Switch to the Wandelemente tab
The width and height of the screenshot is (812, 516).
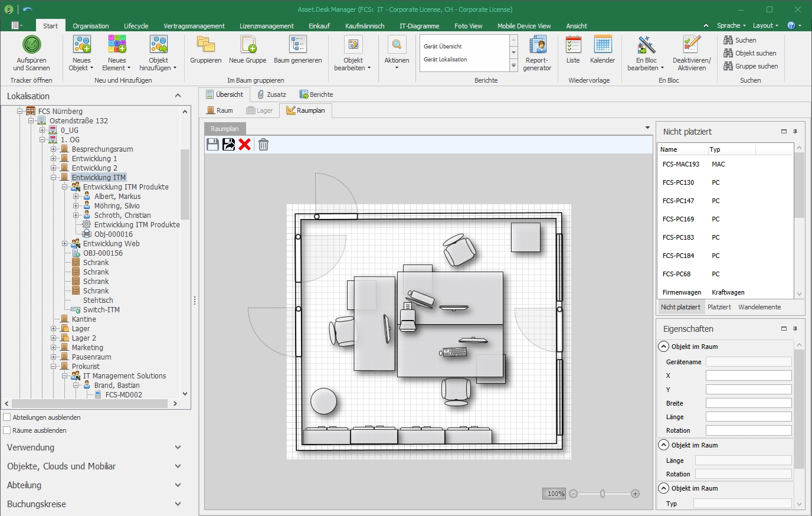point(759,307)
